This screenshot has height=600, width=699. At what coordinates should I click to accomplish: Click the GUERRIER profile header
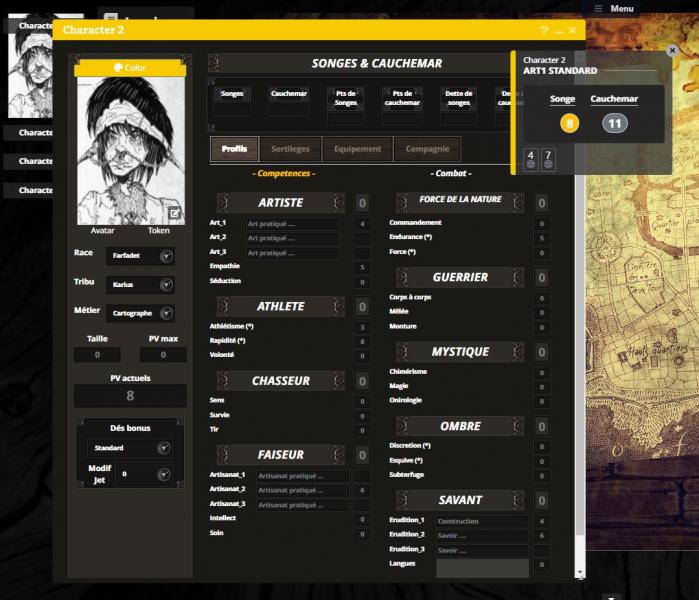pos(460,277)
